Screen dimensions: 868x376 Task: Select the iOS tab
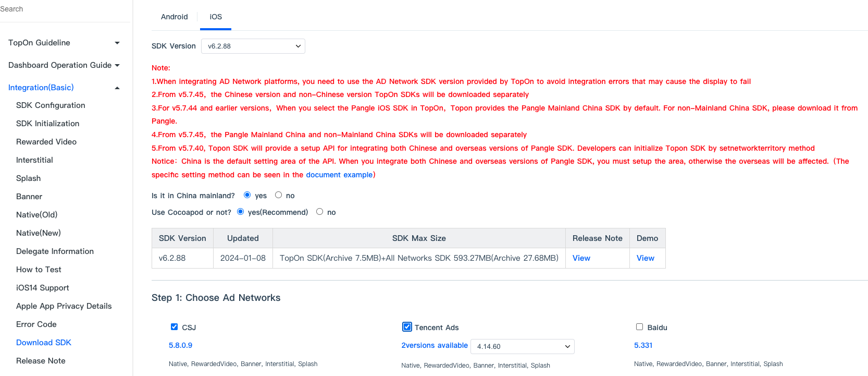(216, 17)
